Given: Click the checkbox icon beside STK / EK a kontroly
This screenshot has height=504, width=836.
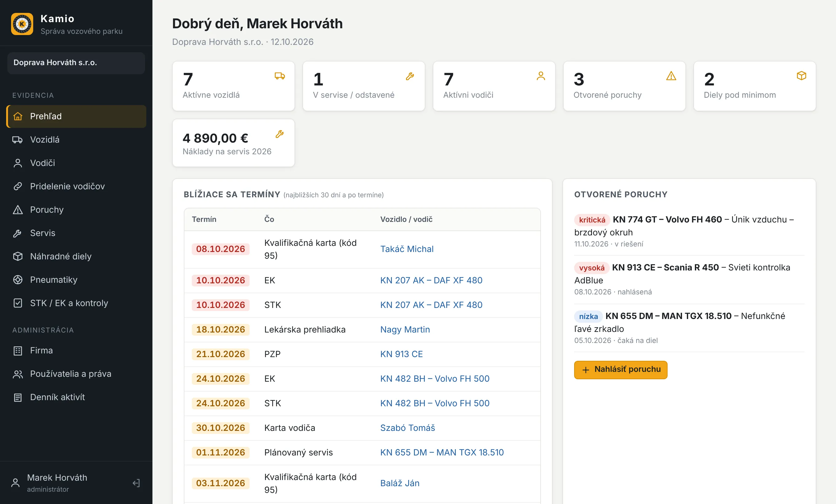Looking at the screenshot, I should coord(18,303).
